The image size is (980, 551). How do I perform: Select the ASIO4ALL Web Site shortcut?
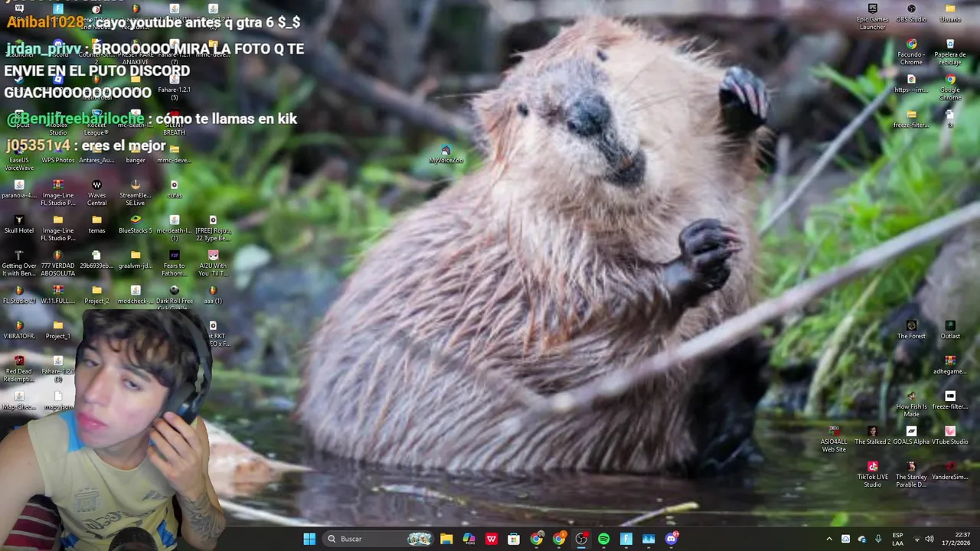pos(834,438)
